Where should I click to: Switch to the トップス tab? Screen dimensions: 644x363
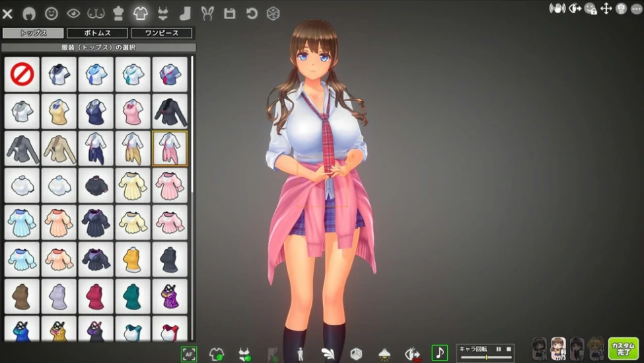(33, 33)
